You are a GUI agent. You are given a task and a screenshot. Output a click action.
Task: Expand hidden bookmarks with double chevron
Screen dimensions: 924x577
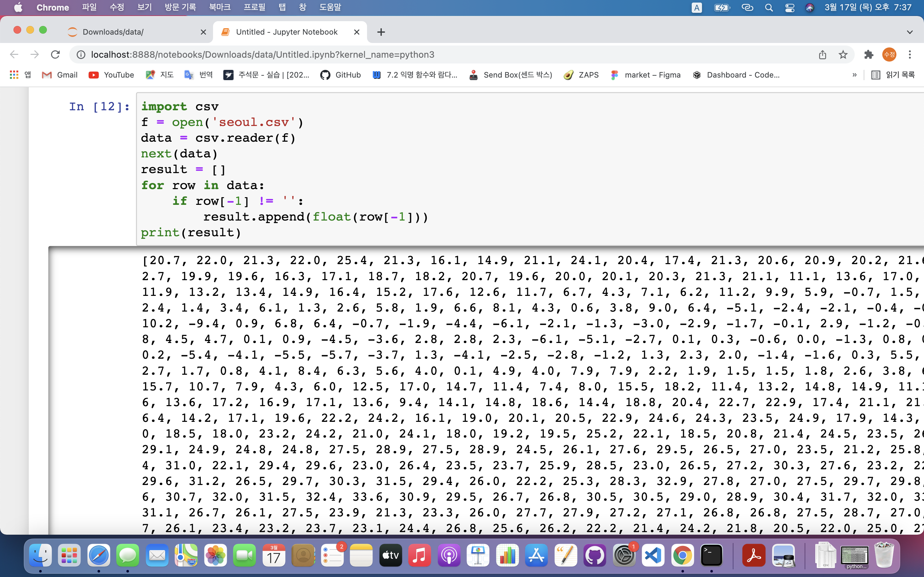(854, 75)
